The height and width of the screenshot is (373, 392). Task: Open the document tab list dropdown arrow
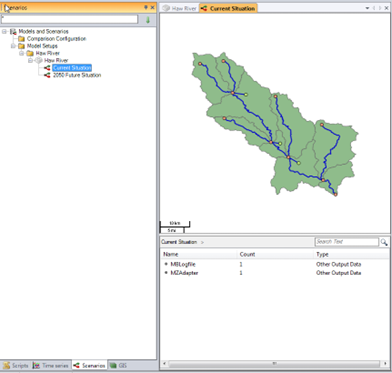[x=367, y=8]
